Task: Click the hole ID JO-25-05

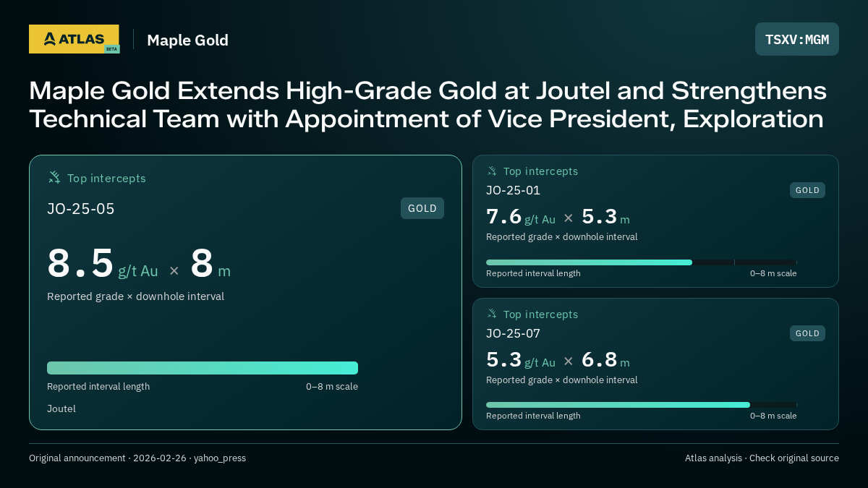Action: point(81,209)
